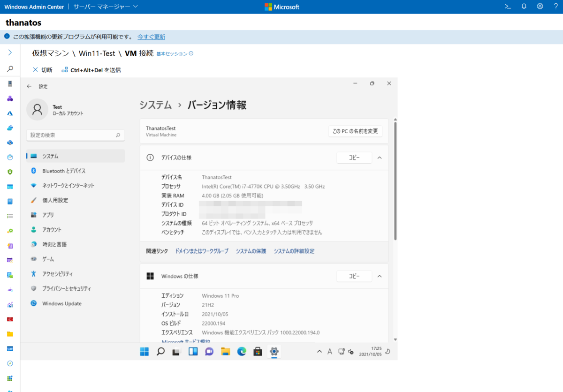Open Microsoft Store on VM taskbar
563x392 pixels.
click(258, 352)
